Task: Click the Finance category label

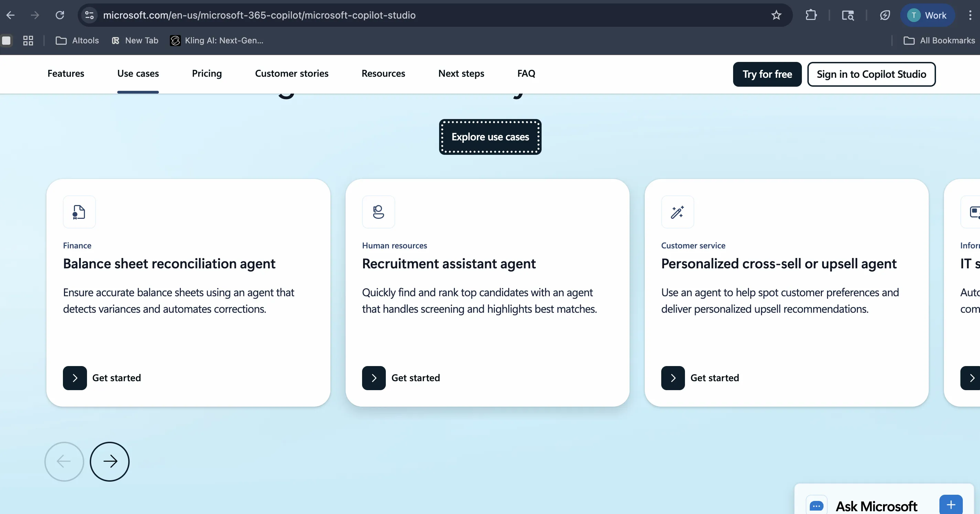Action: click(x=77, y=246)
